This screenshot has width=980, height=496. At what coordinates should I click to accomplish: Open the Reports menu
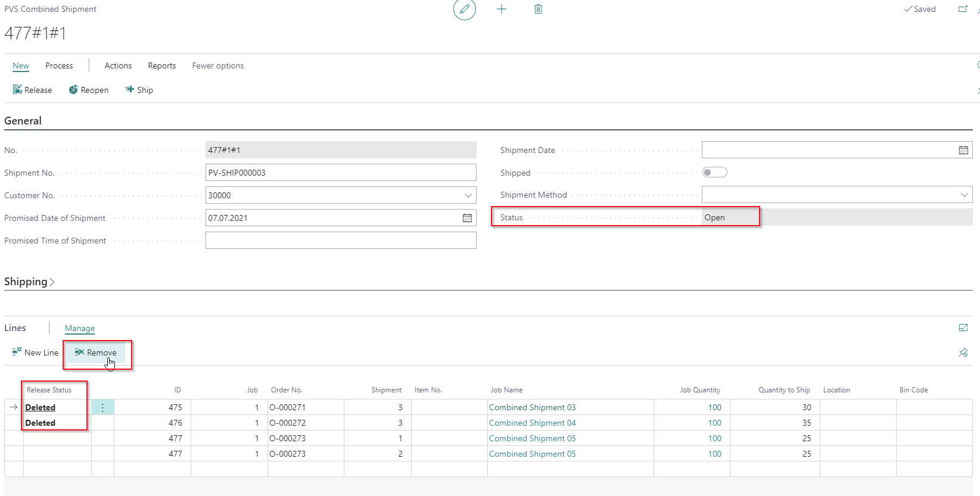162,65
